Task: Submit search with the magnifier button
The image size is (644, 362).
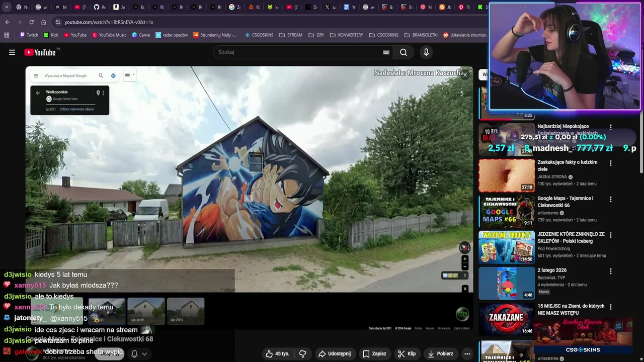Action: 404,52
